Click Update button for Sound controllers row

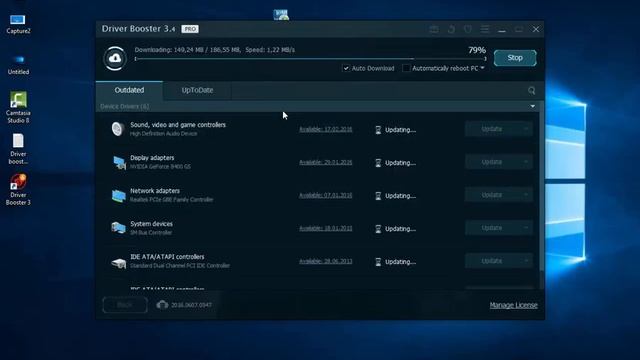492,129
